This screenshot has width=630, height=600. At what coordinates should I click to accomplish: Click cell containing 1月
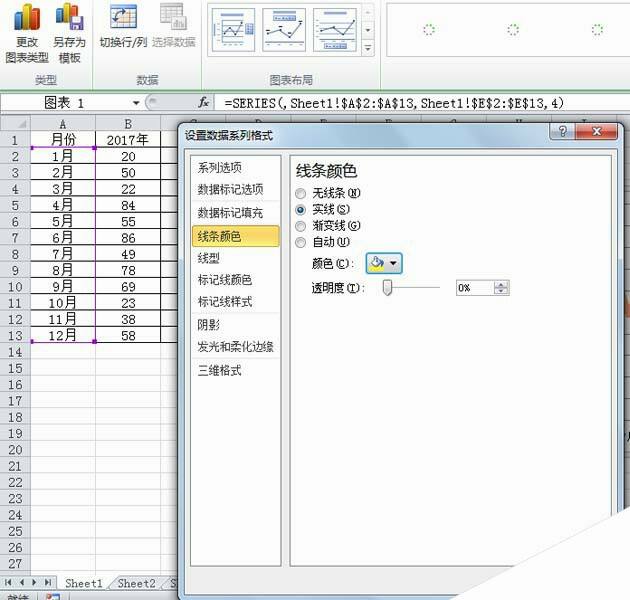click(63, 156)
